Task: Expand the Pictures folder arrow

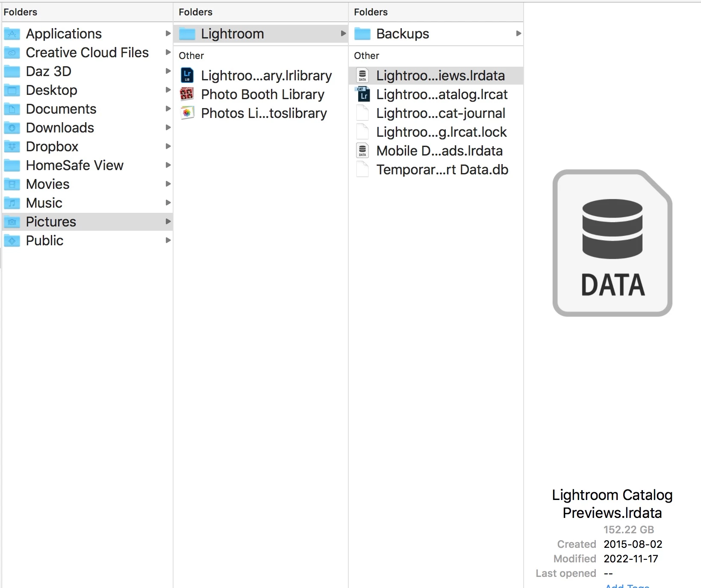Action: (168, 221)
